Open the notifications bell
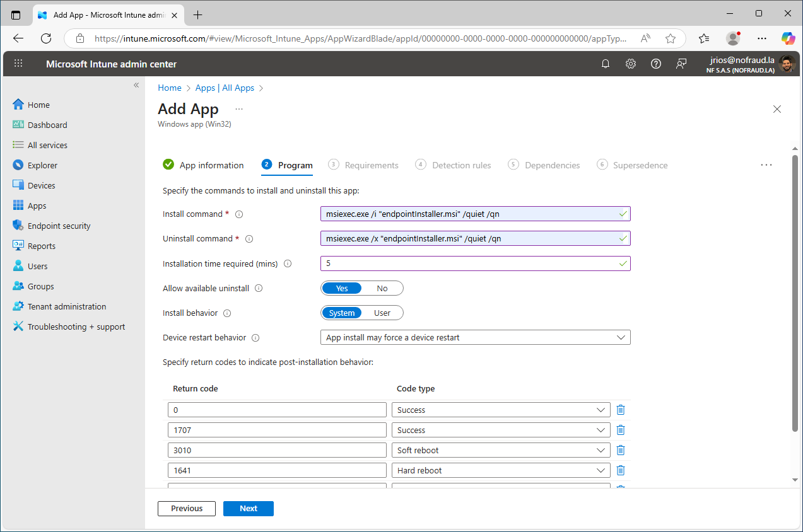803x532 pixels. (606, 64)
